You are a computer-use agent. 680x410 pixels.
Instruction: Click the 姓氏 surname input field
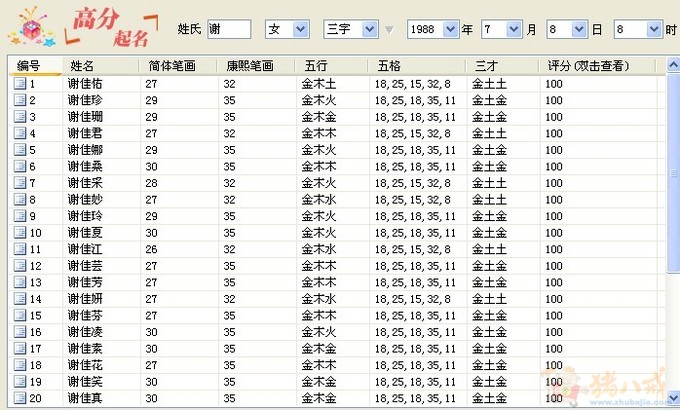[x=229, y=30]
